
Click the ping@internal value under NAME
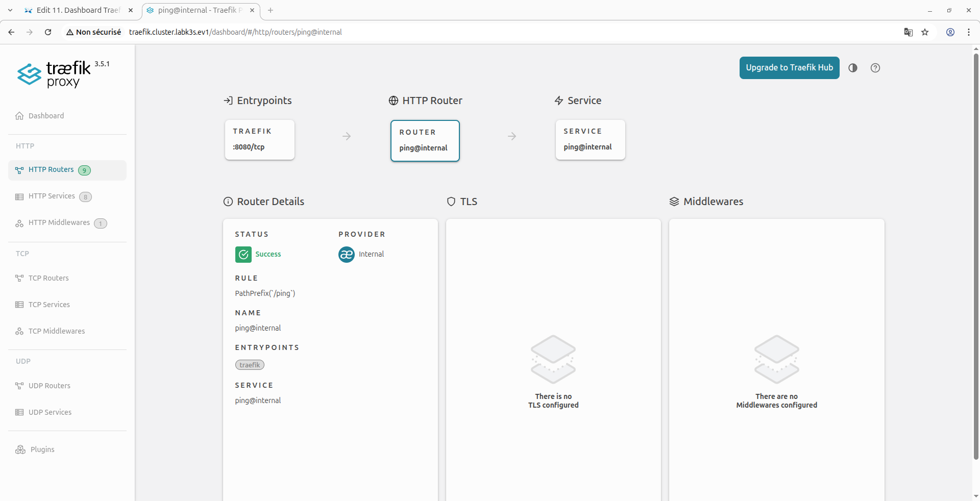coord(258,328)
